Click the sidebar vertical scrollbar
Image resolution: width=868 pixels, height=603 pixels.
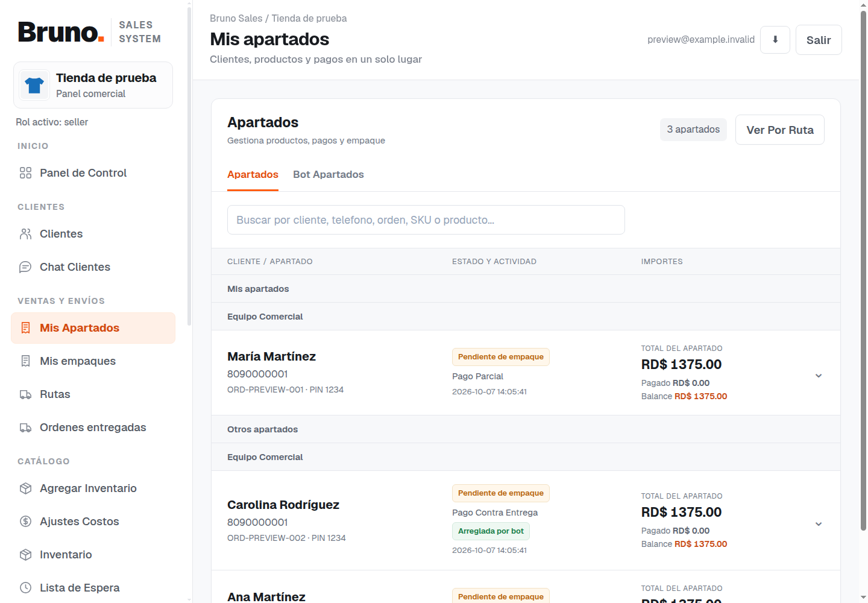coord(189,166)
